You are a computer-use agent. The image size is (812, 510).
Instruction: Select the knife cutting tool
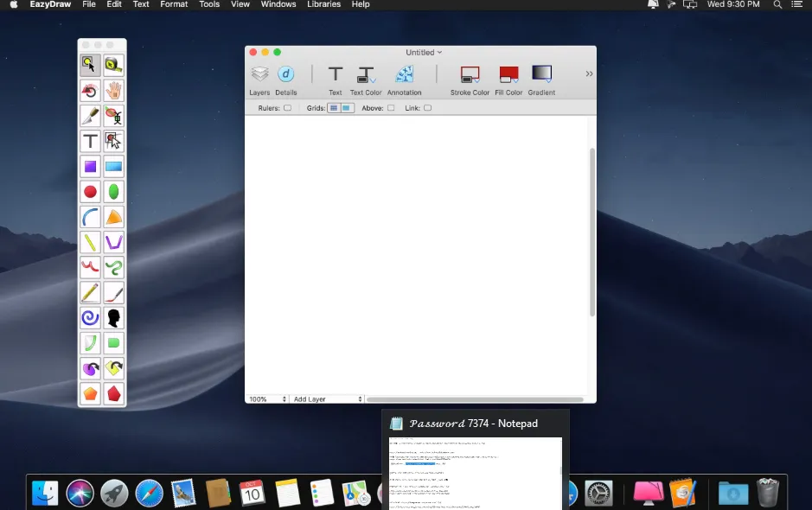(90, 116)
